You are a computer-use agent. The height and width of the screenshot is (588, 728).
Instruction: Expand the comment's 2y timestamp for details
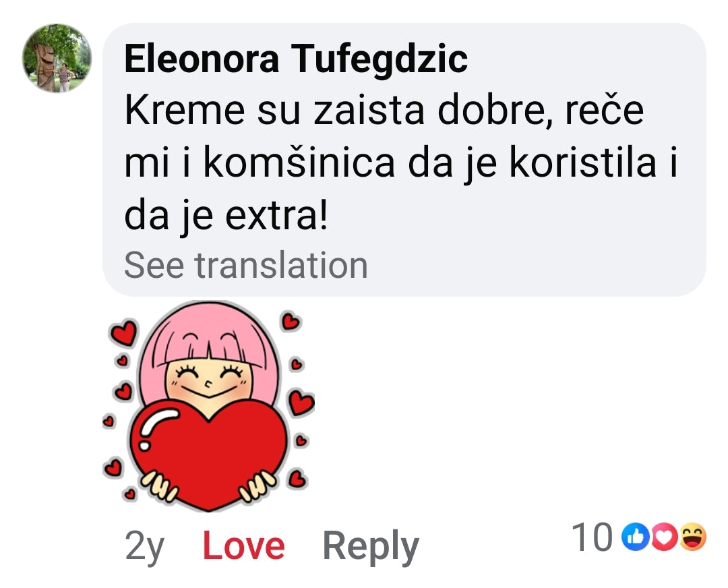pos(144,545)
